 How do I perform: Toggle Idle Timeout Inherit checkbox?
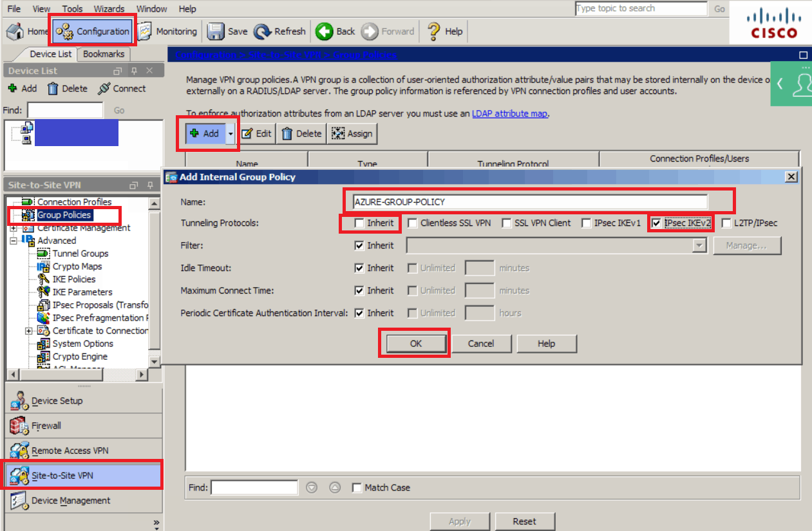(x=359, y=268)
